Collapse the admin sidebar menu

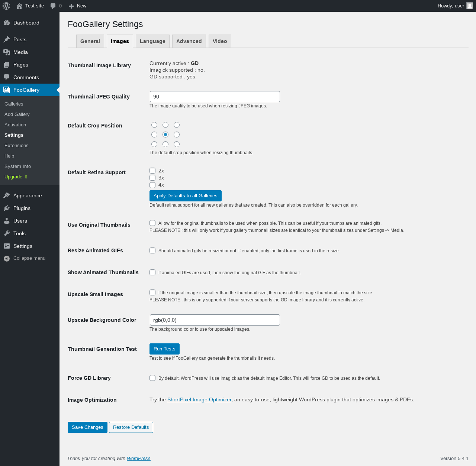tap(25, 258)
